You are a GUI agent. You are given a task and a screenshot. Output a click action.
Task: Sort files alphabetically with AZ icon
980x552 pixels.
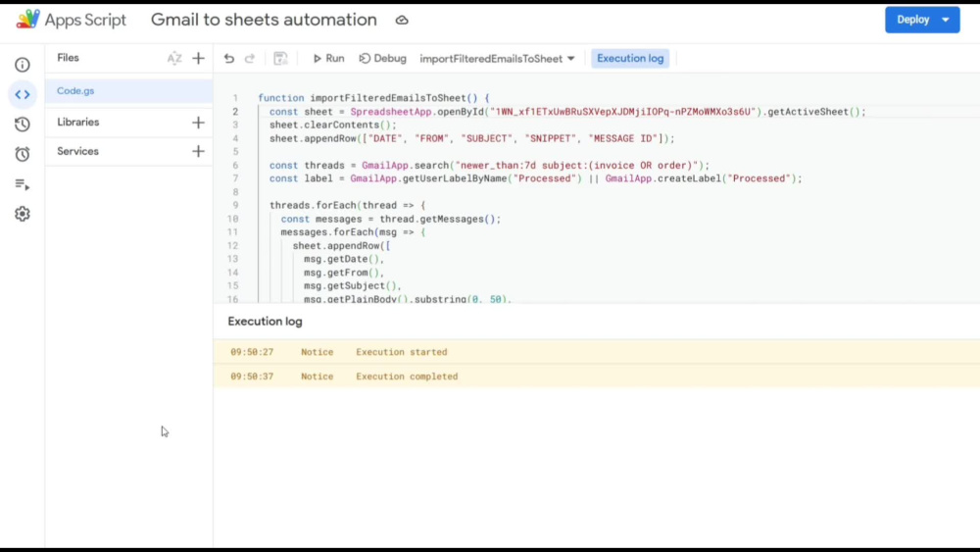[174, 58]
